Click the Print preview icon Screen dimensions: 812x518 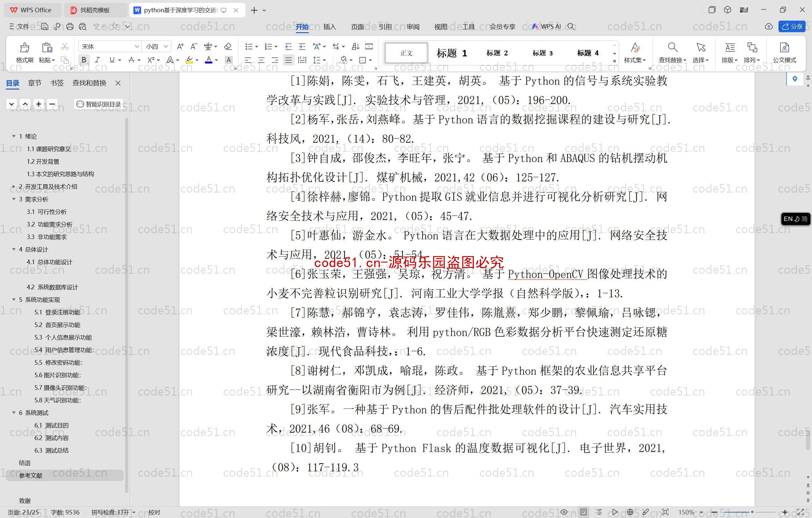82,26
